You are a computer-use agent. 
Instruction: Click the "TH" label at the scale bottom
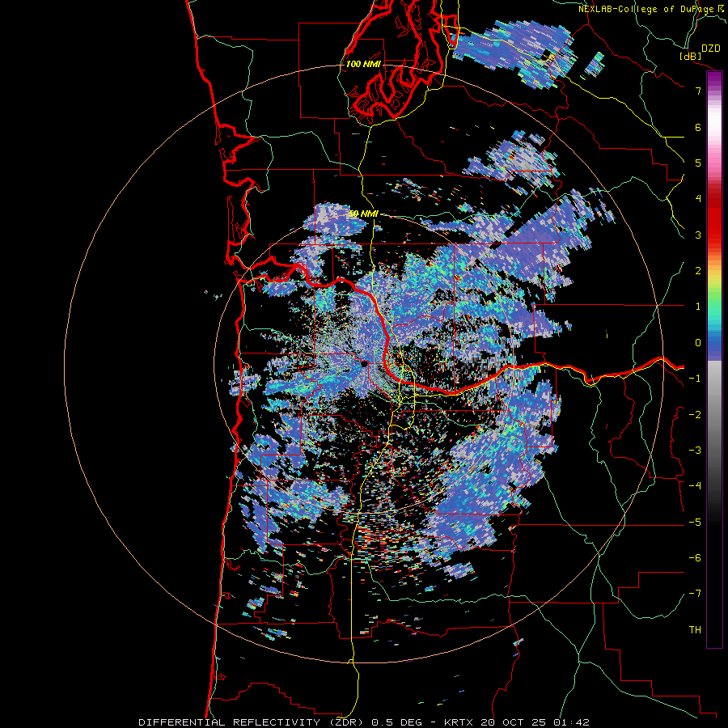[x=695, y=630]
